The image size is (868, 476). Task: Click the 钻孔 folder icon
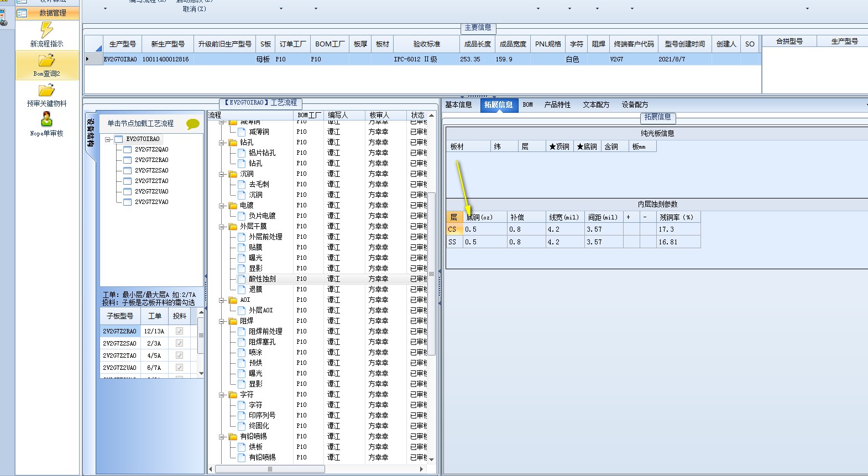coord(233,143)
